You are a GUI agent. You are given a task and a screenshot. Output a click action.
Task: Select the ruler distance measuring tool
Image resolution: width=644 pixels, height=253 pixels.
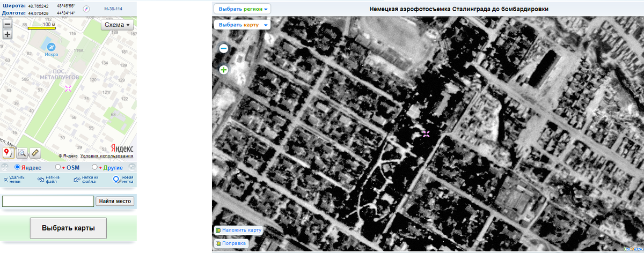[x=35, y=153]
